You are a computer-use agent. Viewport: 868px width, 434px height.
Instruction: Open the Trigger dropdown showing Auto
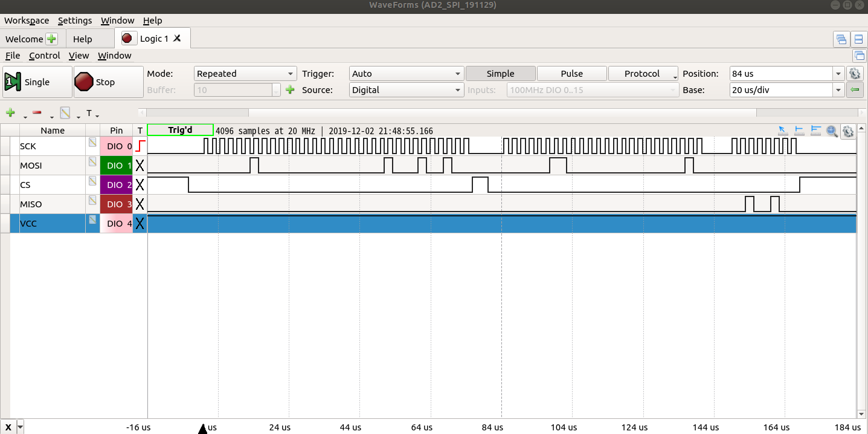(x=407, y=74)
